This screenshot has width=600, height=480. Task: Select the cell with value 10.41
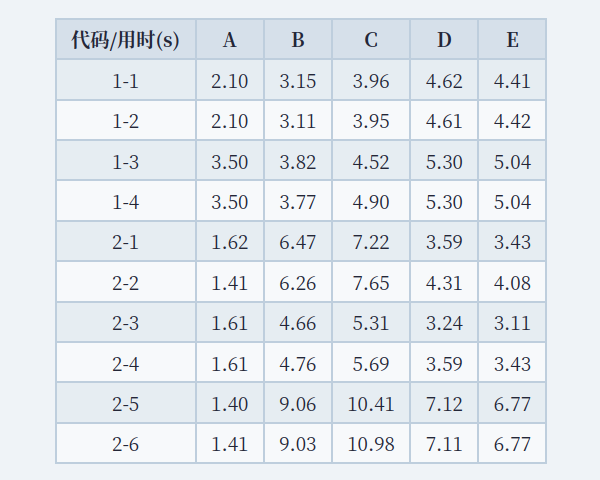pyautogui.click(x=371, y=404)
